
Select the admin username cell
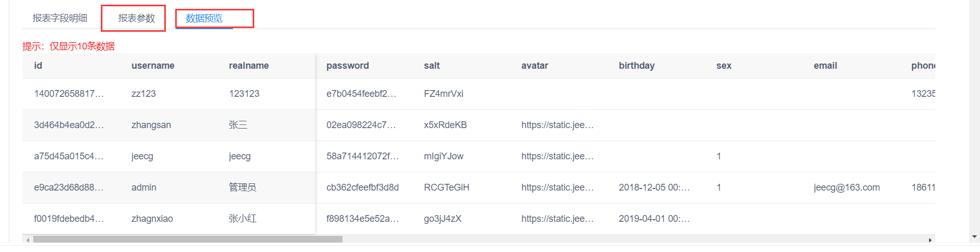pyautogui.click(x=144, y=187)
